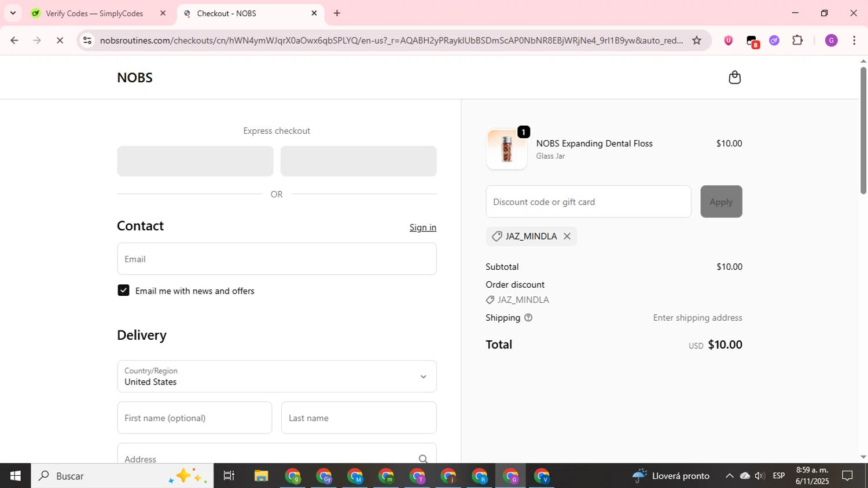Screen dimensions: 868x488
Task: Click the ESP language indicator
Action: point(779,476)
